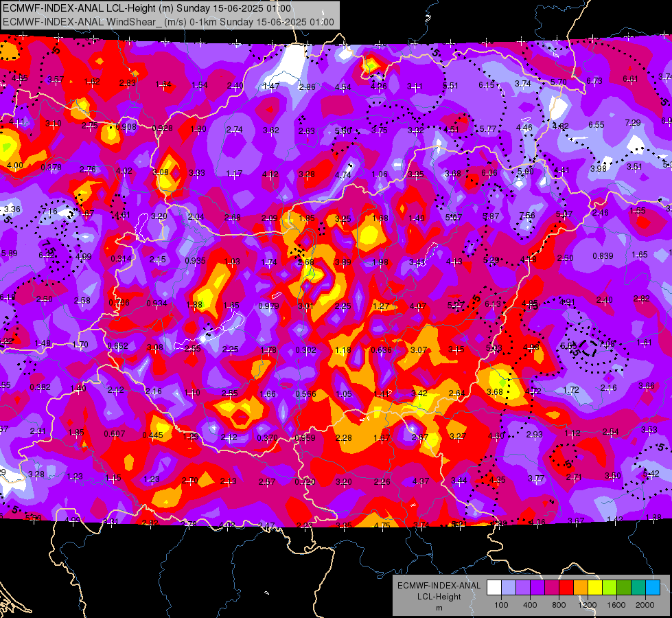The width and height of the screenshot is (672, 618).
Task: Click the wind shear value 4.54
Action: [343, 87]
